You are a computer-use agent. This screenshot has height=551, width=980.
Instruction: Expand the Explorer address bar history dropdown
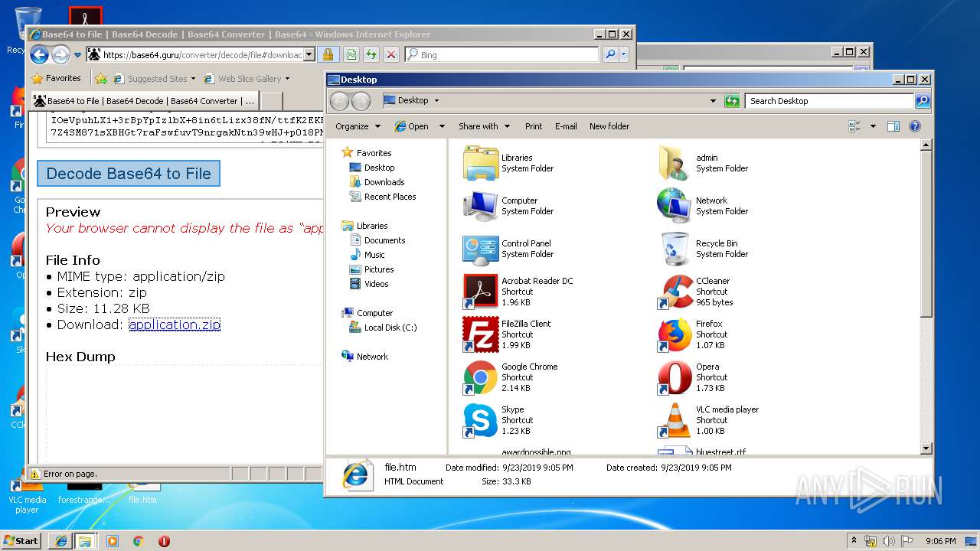[713, 101]
